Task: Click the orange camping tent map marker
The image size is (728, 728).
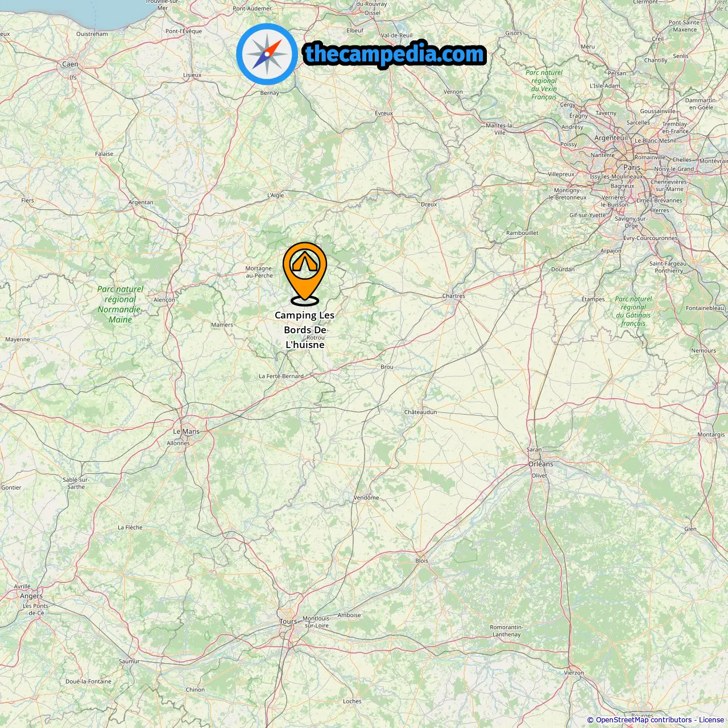Action: [x=305, y=273]
